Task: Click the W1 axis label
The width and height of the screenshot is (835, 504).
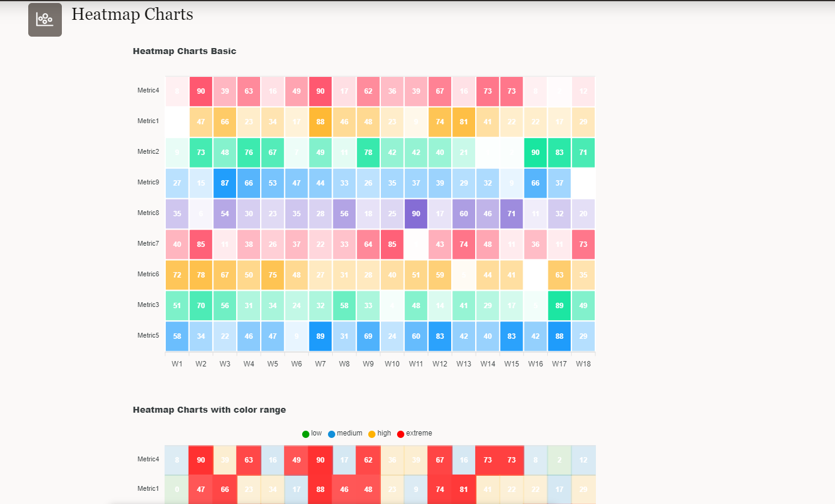Action: tap(177, 363)
